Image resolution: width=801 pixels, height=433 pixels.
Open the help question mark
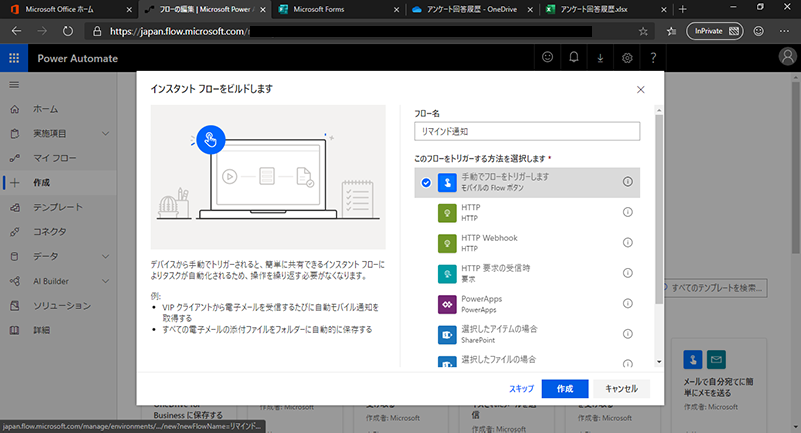[x=653, y=58]
